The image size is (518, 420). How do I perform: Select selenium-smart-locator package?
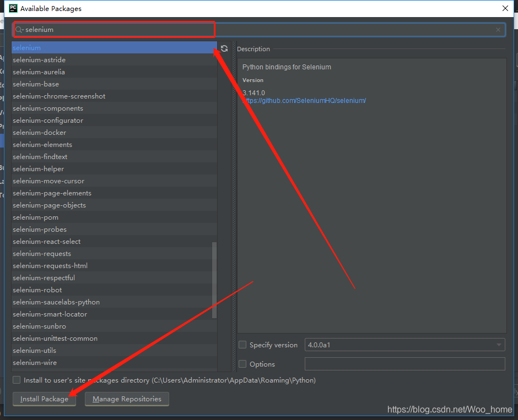click(x=114, y=314)
